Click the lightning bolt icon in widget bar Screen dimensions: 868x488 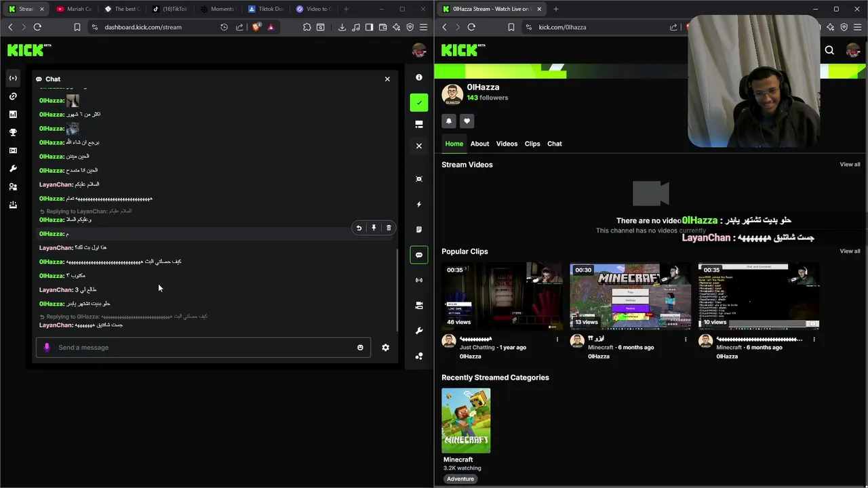click(419, 204)
